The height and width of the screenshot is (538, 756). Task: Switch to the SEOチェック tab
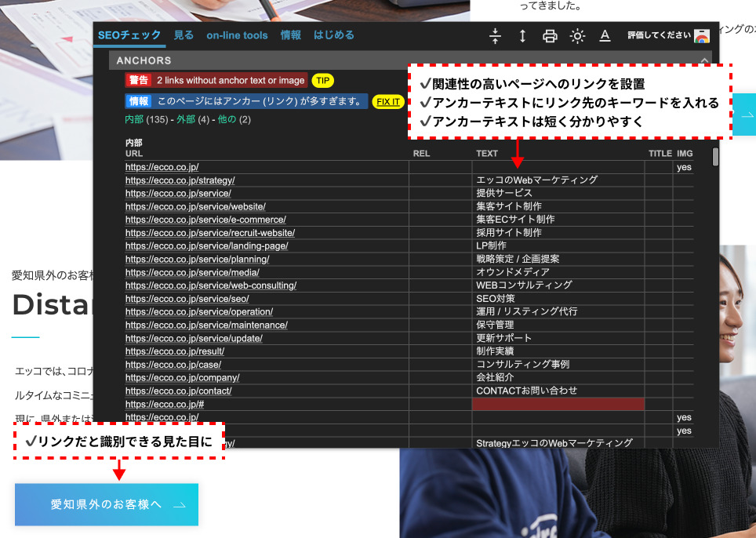(x=129, y=35)
